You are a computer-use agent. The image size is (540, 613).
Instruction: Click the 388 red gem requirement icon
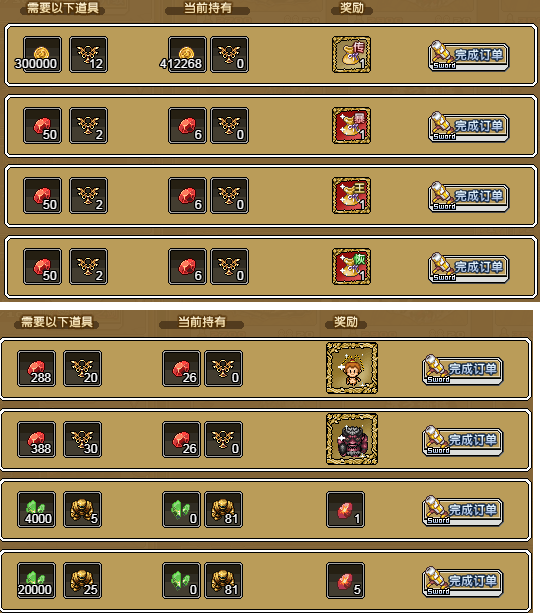click(36, 439)
